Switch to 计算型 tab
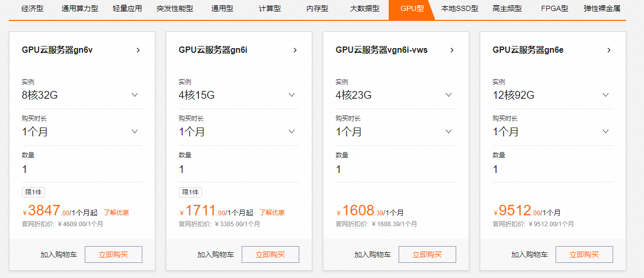Viewport: 644px width, 278px height. click(x=270, y=9)
